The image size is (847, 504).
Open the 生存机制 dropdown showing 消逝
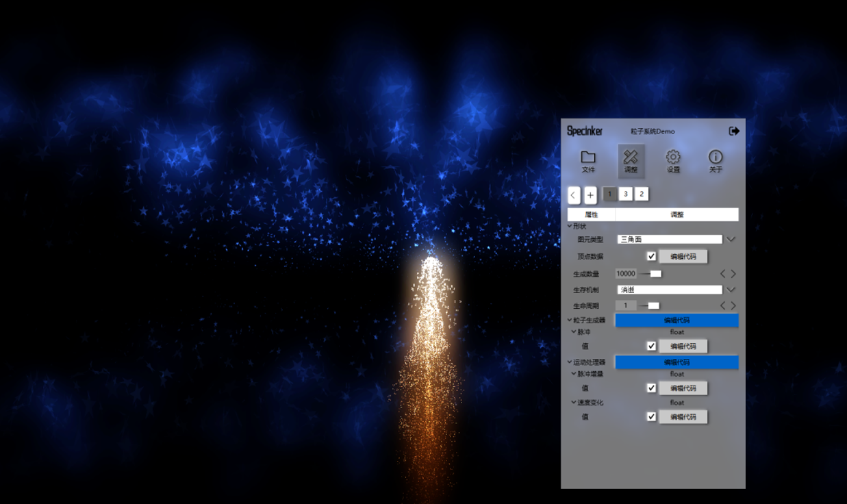click(730, 289)
